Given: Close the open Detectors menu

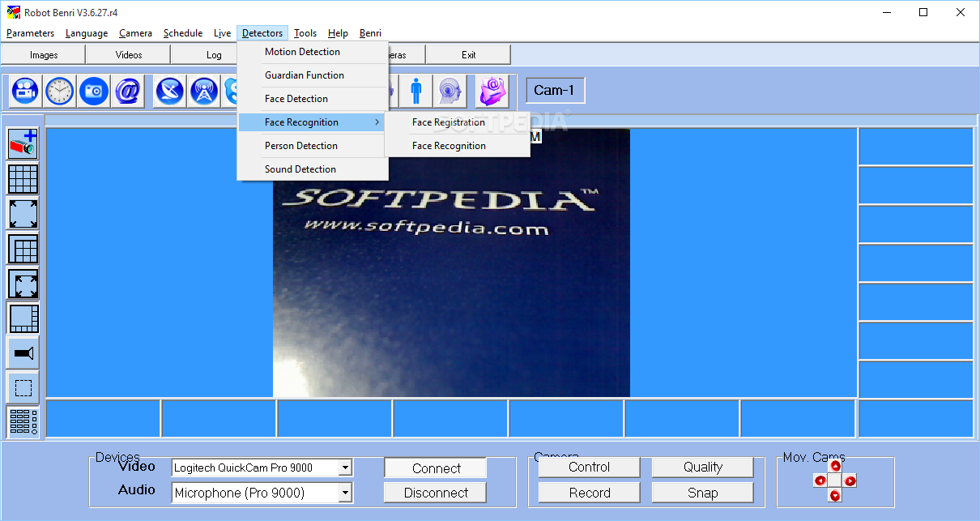Looking at the screenshot, I should (262, 33).
